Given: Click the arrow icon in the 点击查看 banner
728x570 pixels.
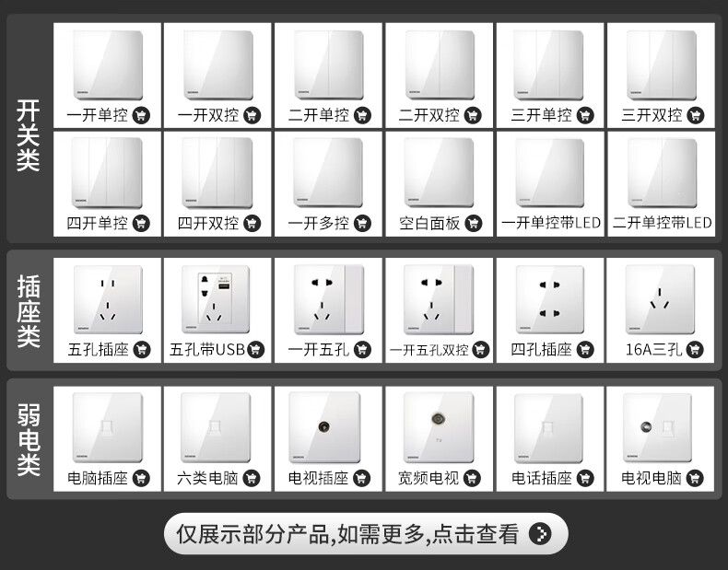Looking at the screenshot, I should click(x=540, y=533).
